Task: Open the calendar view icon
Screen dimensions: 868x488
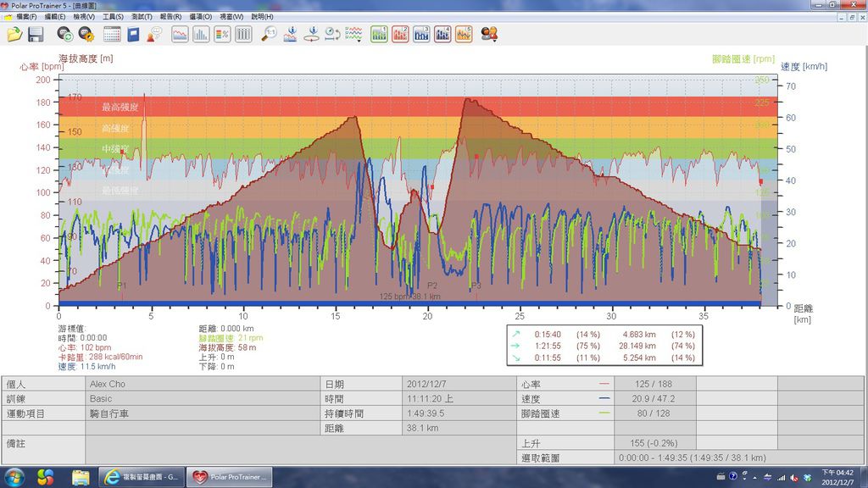Action: 112,34
